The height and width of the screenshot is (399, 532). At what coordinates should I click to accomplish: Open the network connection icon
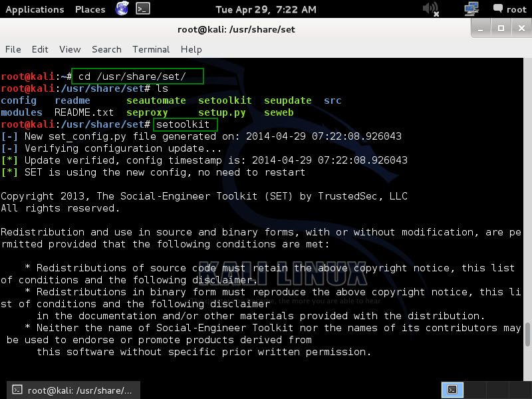coord(471,9)
